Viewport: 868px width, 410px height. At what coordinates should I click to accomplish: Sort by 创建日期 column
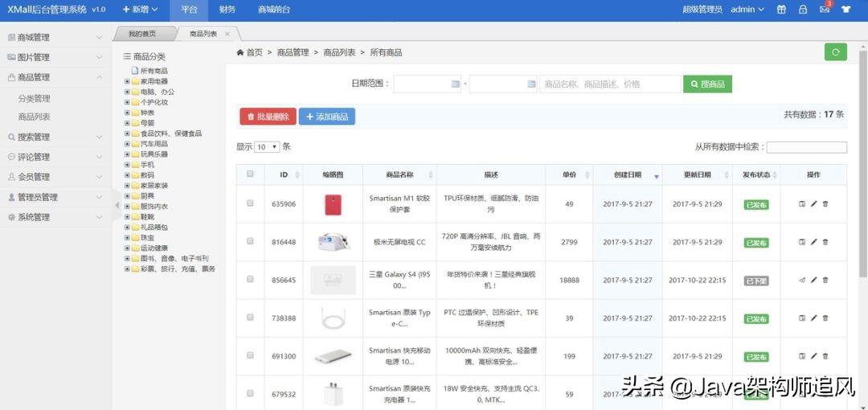coord(627,175)
